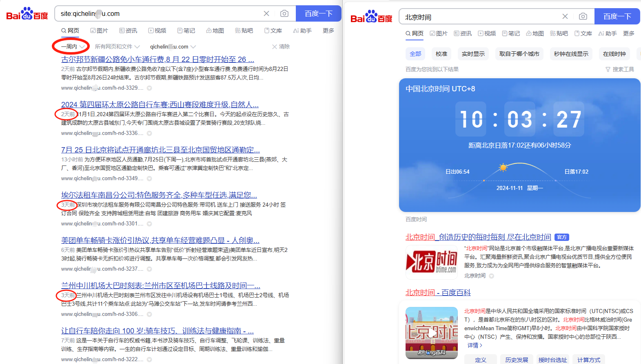641x364 pixels.
Task: Open 搜索工具 in right window
Action: click(620, 69)
